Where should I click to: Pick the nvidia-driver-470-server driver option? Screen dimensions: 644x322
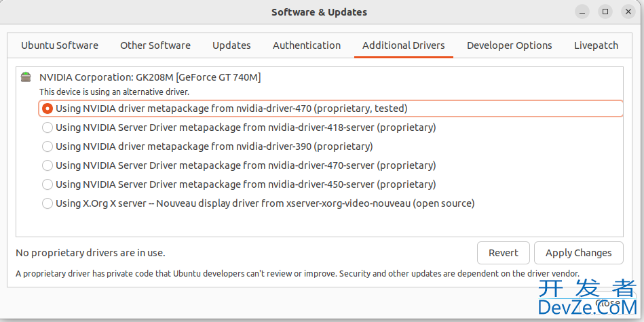(x=48, y=165)
